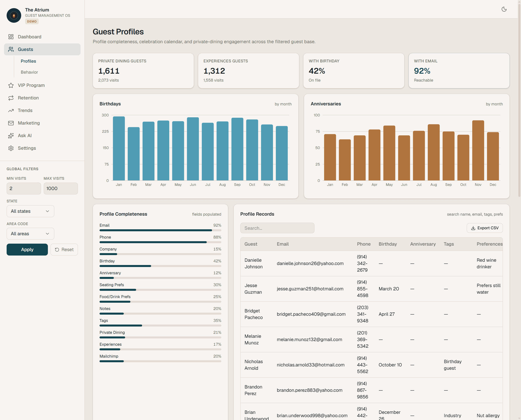
Task: Click the Email completeness progress bar
Action: click(x=160, y=230)
